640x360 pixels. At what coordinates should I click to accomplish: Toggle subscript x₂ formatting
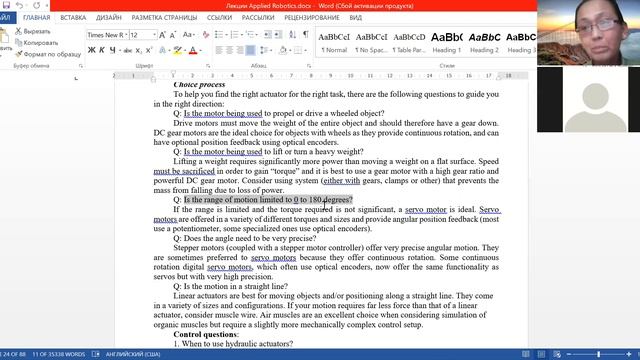tap(139, 50)
